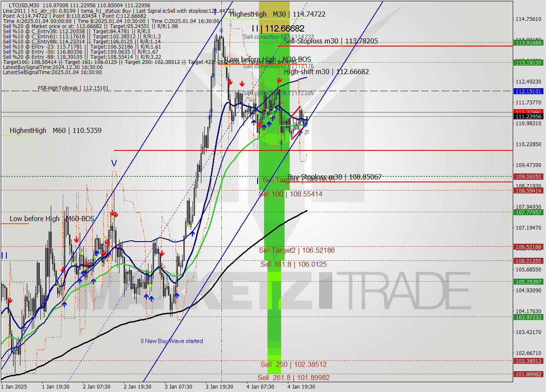Select the 102.38512 price tag on axis

[529, 361]
